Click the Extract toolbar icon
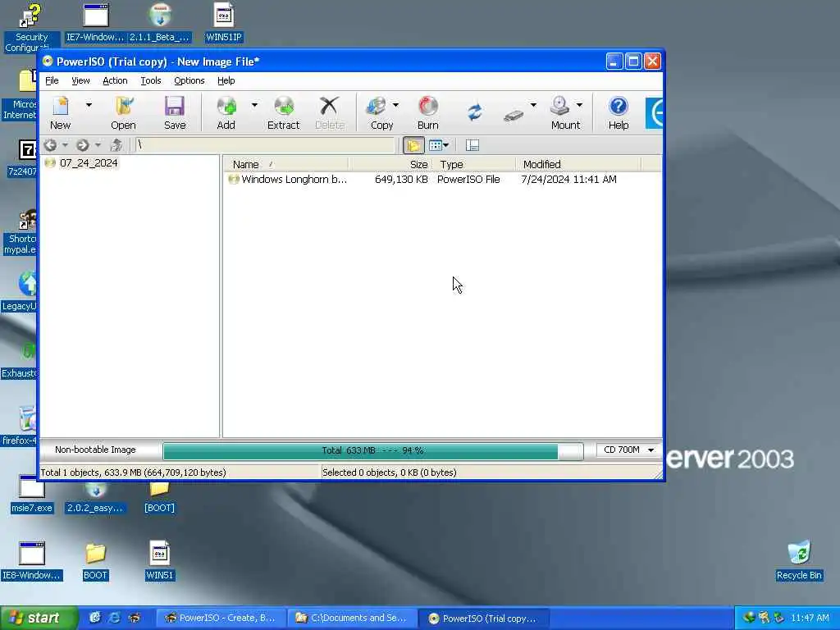Screen dimensions: 840x630 pos(283,112)
